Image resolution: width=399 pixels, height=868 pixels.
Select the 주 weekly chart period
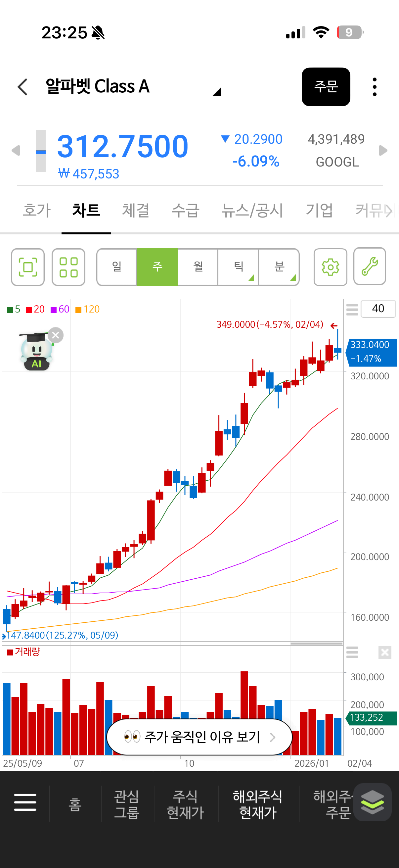157,267
